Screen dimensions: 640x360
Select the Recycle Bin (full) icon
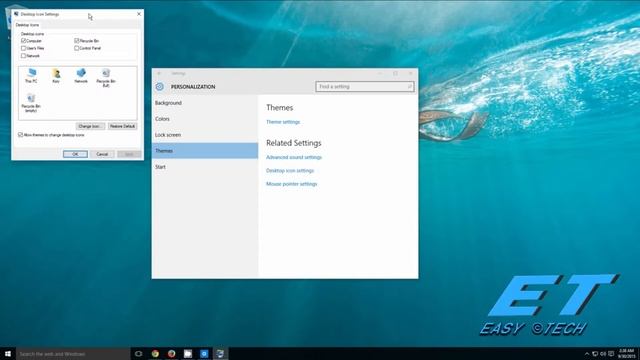106,78
